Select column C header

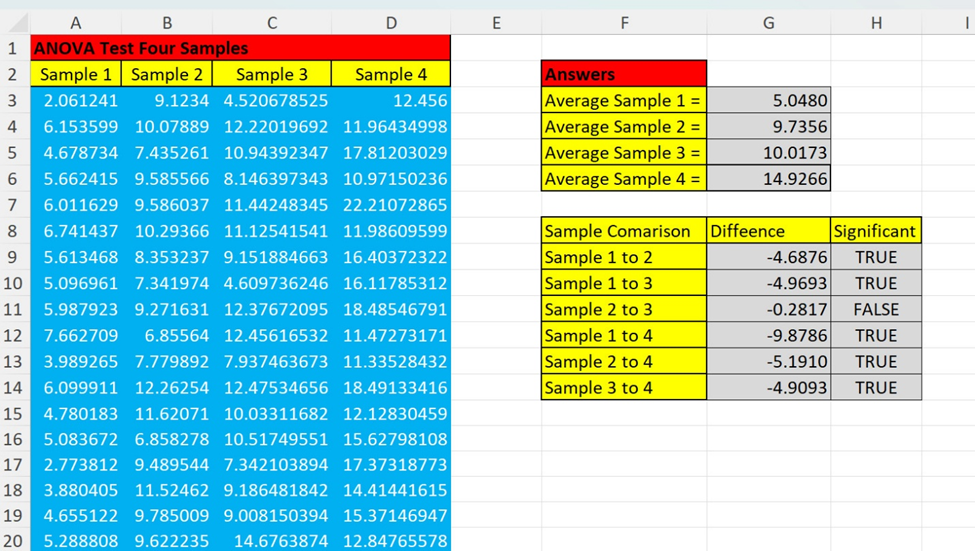coord(271,22)
